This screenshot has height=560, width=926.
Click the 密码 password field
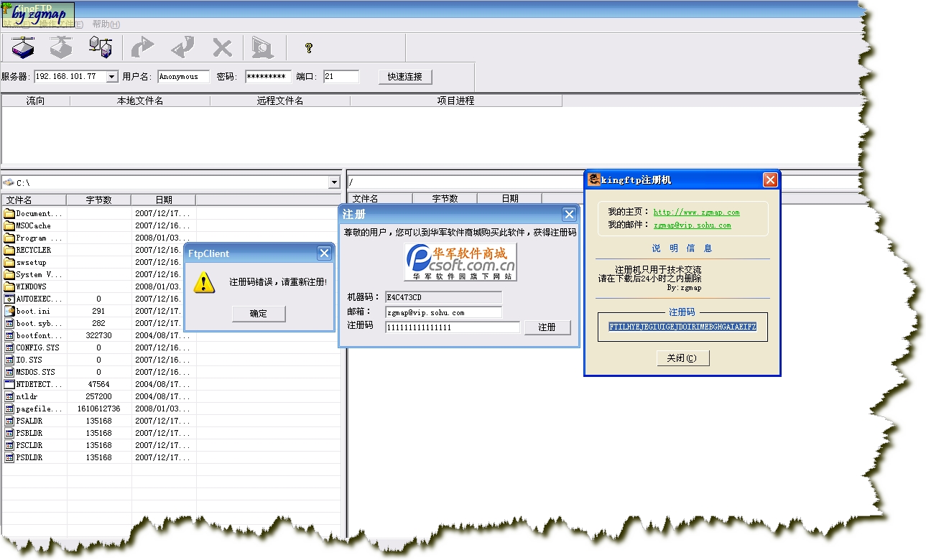click(x=268, y=77)
